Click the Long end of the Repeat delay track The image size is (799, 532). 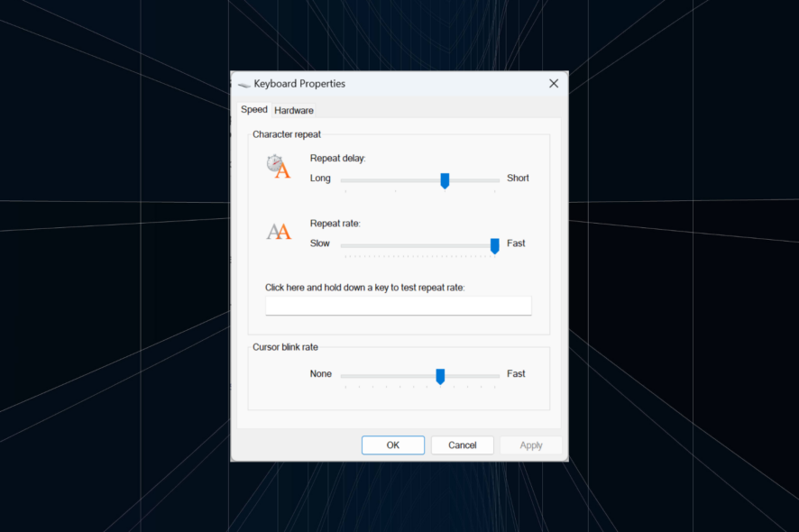345,180
